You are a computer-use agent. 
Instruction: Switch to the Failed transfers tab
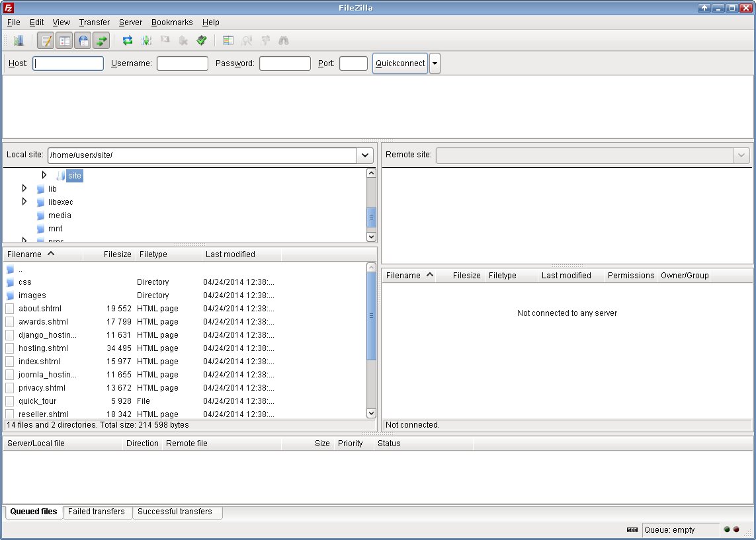(97, 512)
